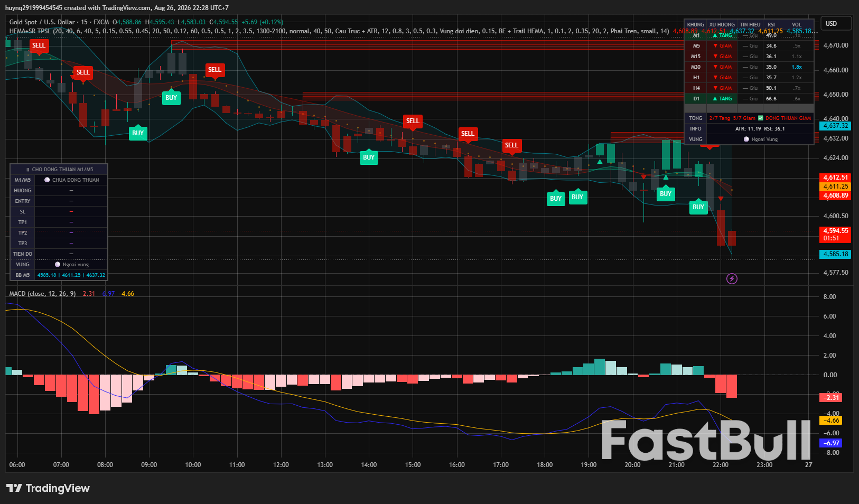
Task: Click the SL row label in left panel
Action: [23, 212]
